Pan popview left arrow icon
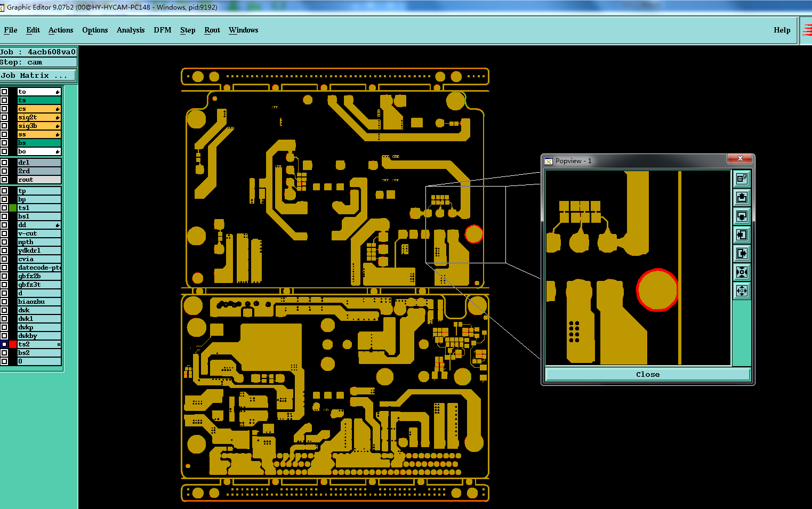Viewport: 812px width, 509px height. click(x=742, y=235)
